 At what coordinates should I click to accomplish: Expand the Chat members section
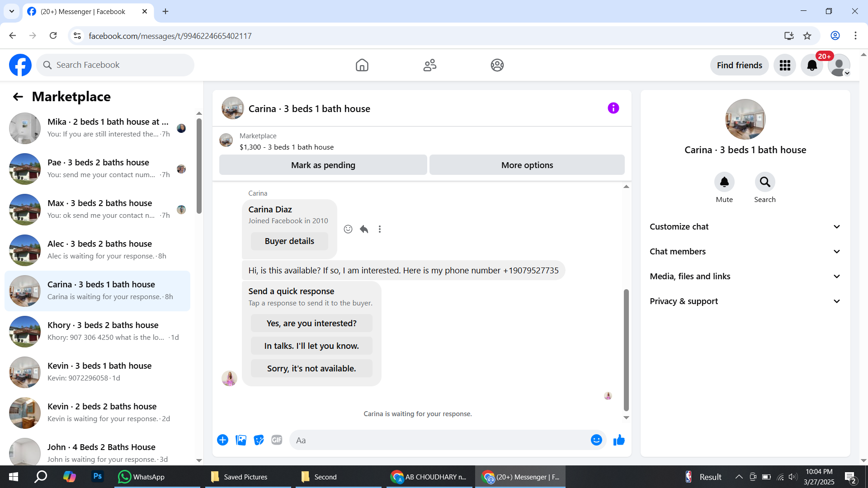pos(745,252)
